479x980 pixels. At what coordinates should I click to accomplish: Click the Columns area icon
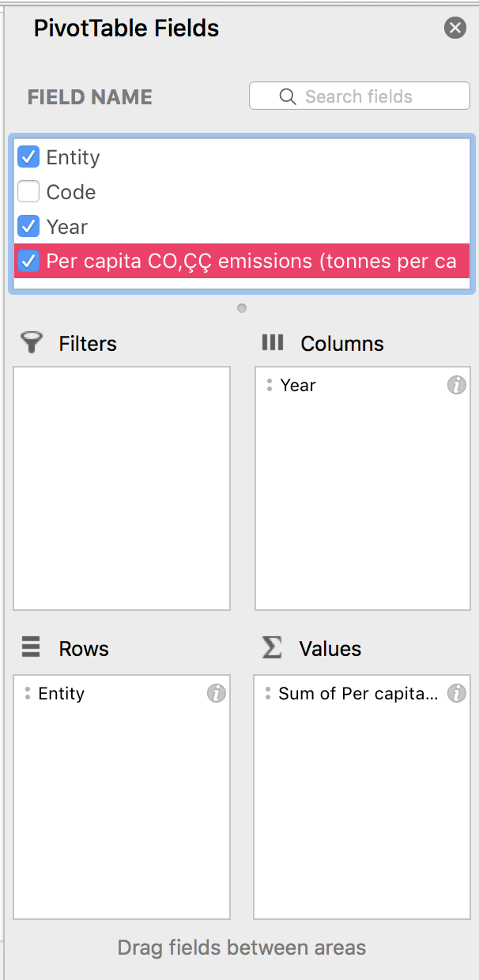272,342
